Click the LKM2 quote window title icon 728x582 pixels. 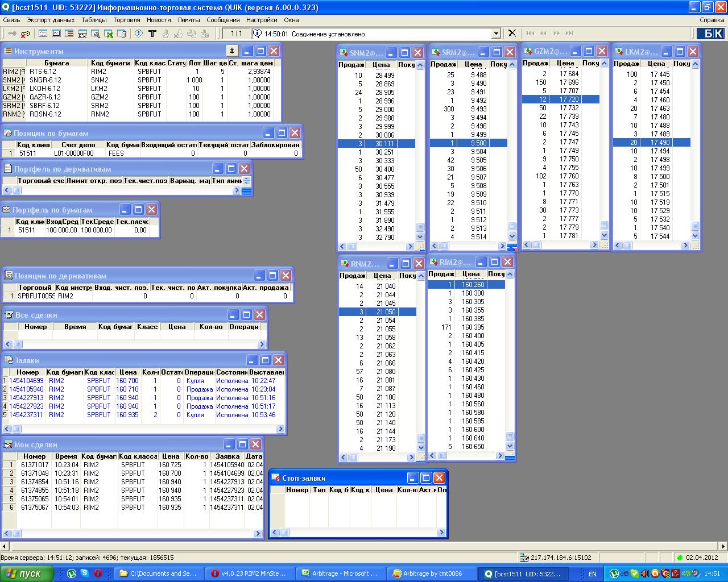click(x=619, y=52)
